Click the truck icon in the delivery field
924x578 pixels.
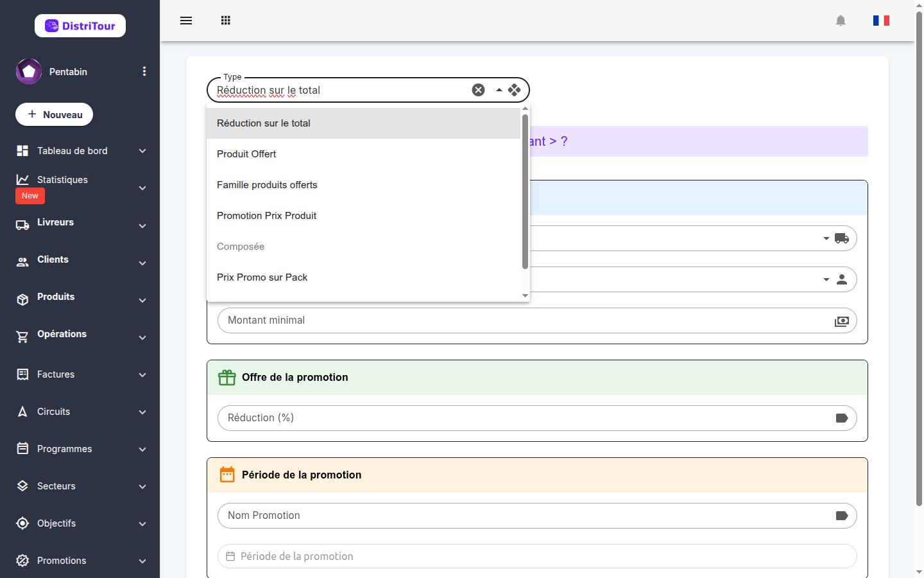pyautogui.click(x=842, y=238)
